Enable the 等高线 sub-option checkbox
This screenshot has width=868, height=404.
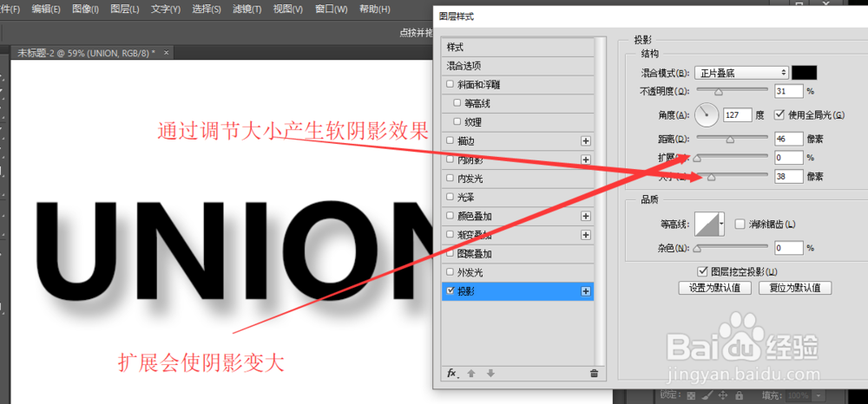[457, 103]
